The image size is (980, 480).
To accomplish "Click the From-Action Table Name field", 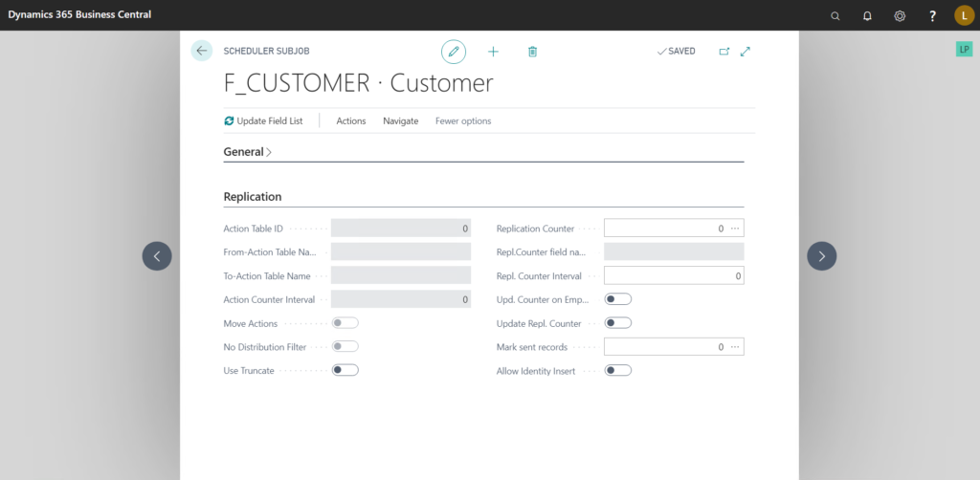I will (401, 251).
